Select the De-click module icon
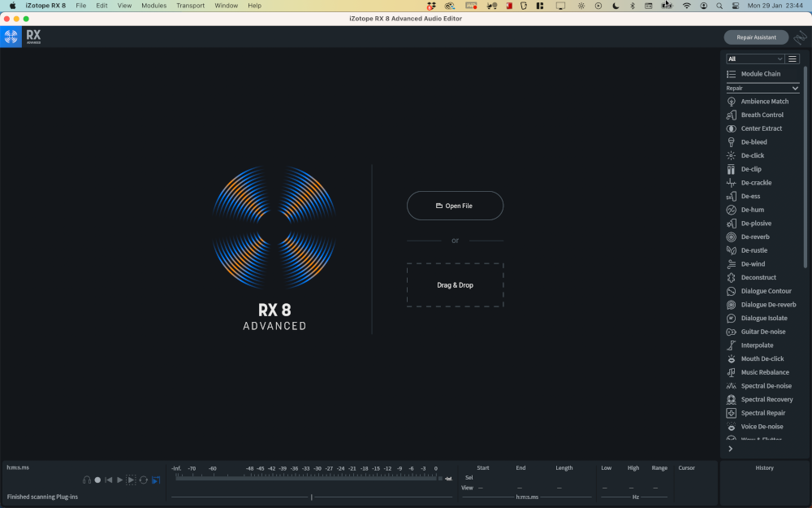812x508 pixels. click(732, 155)
